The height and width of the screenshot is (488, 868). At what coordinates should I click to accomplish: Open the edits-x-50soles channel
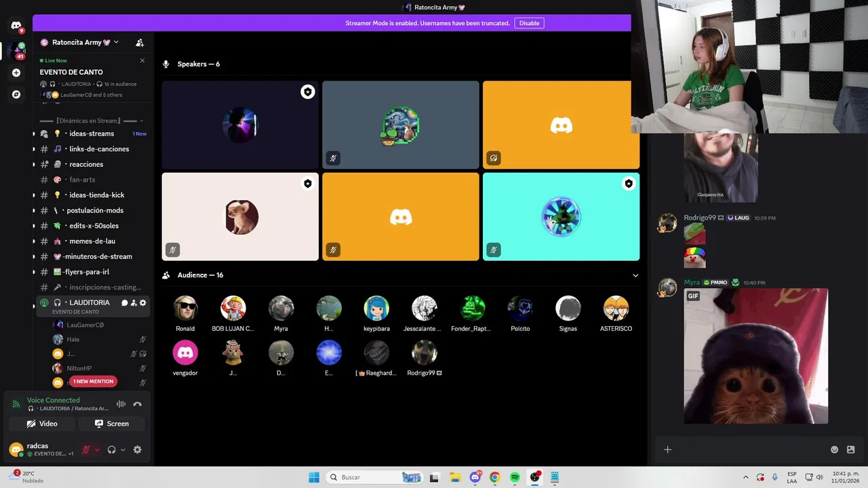coord(92,226)
